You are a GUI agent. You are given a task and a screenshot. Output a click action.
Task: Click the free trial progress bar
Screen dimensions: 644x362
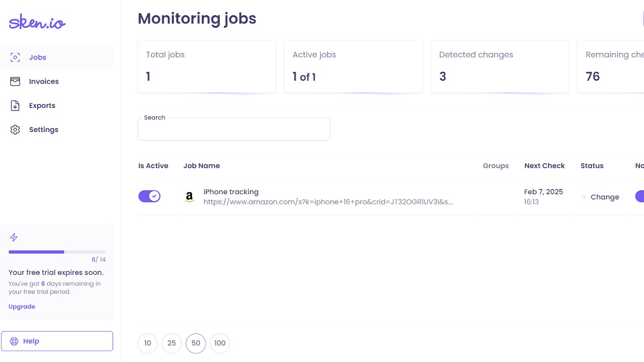pyautogui.click(x=57, y=252)
